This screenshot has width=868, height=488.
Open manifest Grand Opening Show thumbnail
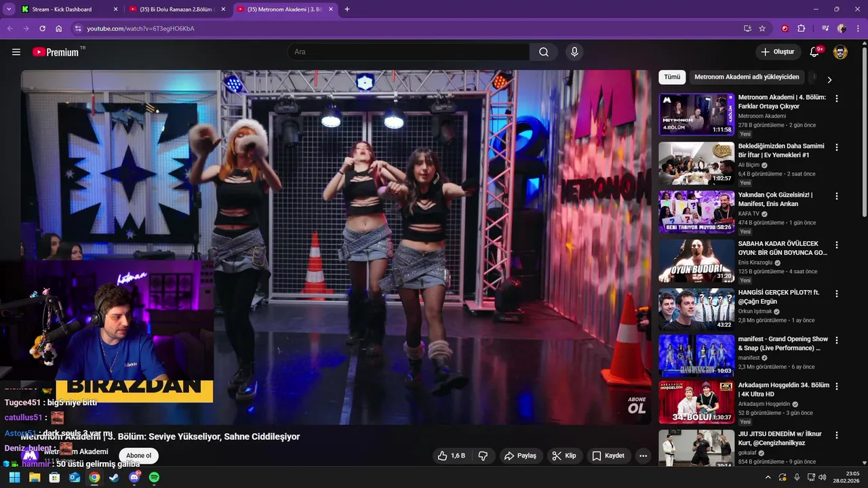(x=696, y=356)
